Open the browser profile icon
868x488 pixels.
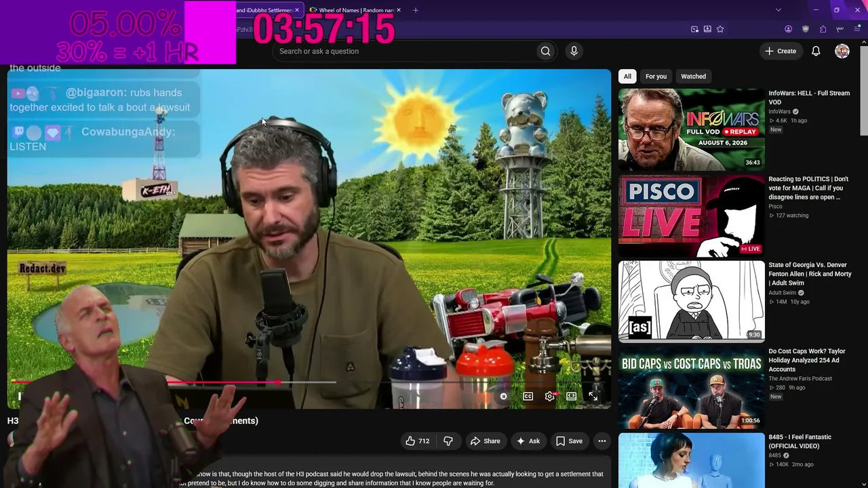(788, 29)
